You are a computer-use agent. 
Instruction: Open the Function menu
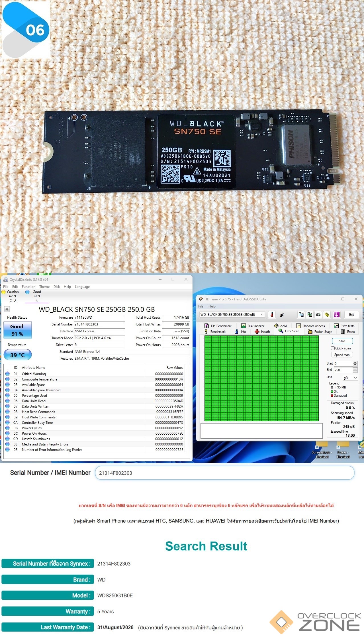(28, 286)
